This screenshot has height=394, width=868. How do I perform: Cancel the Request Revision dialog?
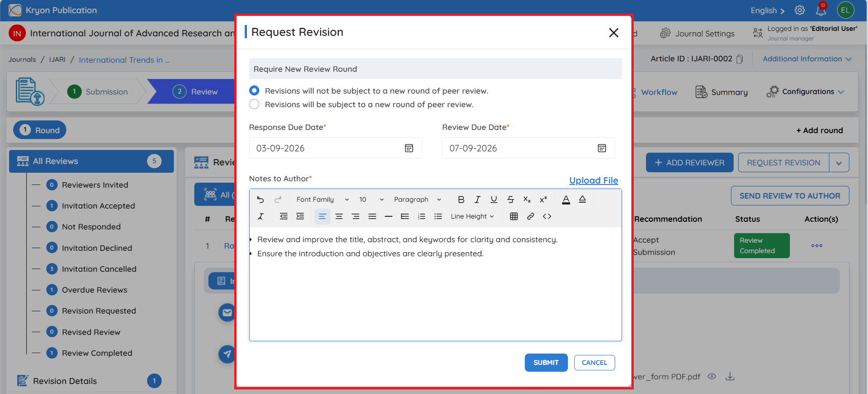(x=595, y=363)
